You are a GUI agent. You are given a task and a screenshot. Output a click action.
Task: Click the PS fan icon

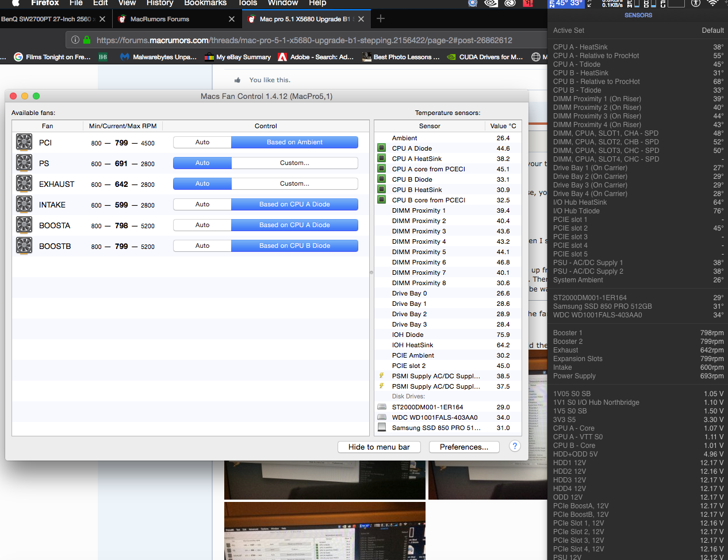(24, 163)
